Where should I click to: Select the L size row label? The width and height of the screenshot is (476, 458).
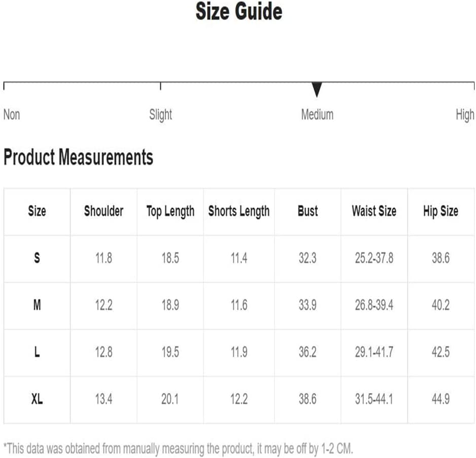[x=37, y=353]
